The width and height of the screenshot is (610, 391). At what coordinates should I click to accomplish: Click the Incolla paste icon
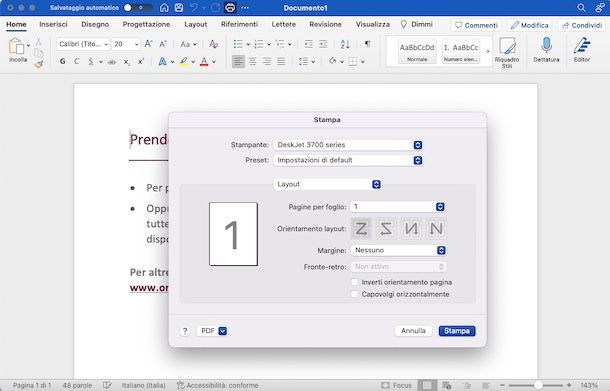pyautogui.click(x=17, y=46)
